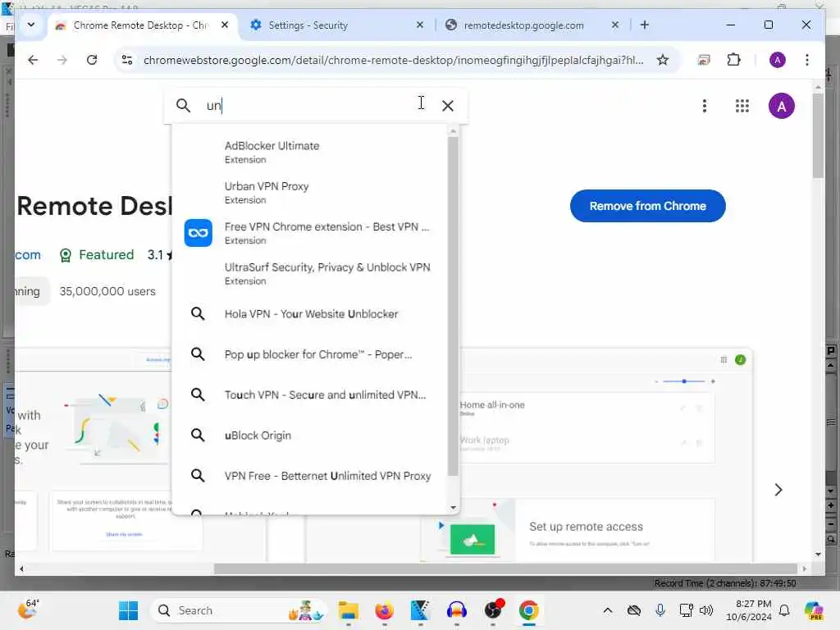840x630 pixels.
Task: Open the headphones app in taskbar
Action: [x=456, y=610]
